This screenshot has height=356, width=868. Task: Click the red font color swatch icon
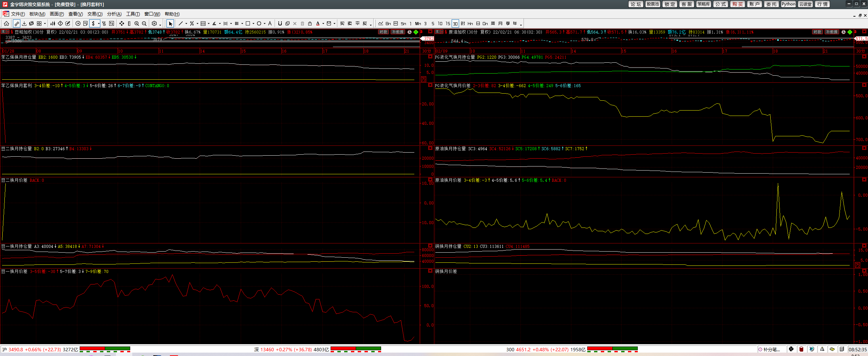pyautogui.click(x=318, y=23)
